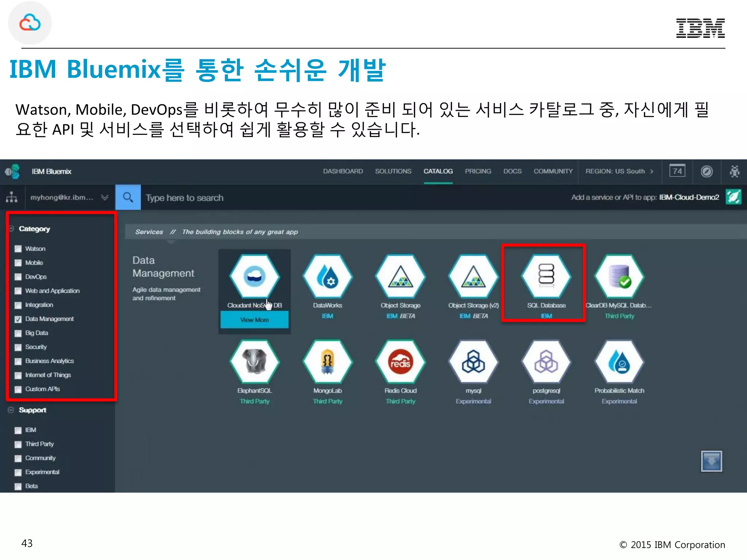
Task: Tick the Mobile category checkbox
Action: pos(18,263)
